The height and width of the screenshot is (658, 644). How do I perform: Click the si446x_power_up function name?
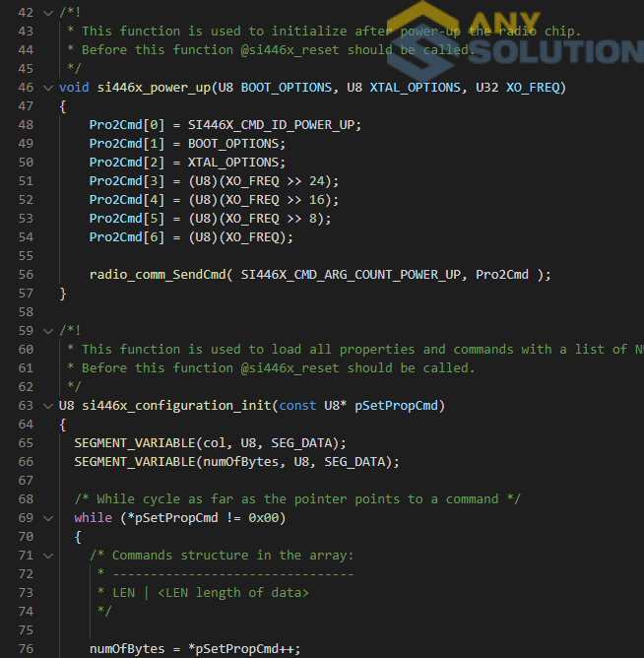click(x=154, y=87)
